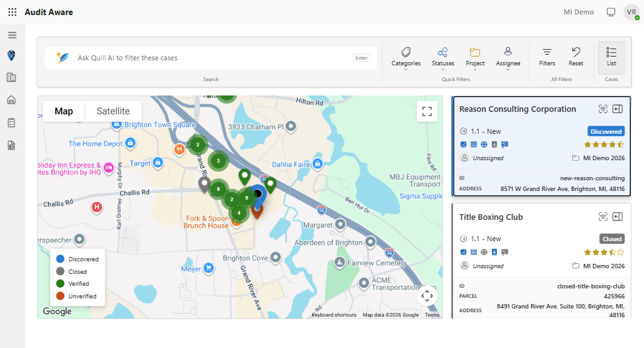Expand the Statuses quick filter
644x348 pixels.
click(443, 58)
